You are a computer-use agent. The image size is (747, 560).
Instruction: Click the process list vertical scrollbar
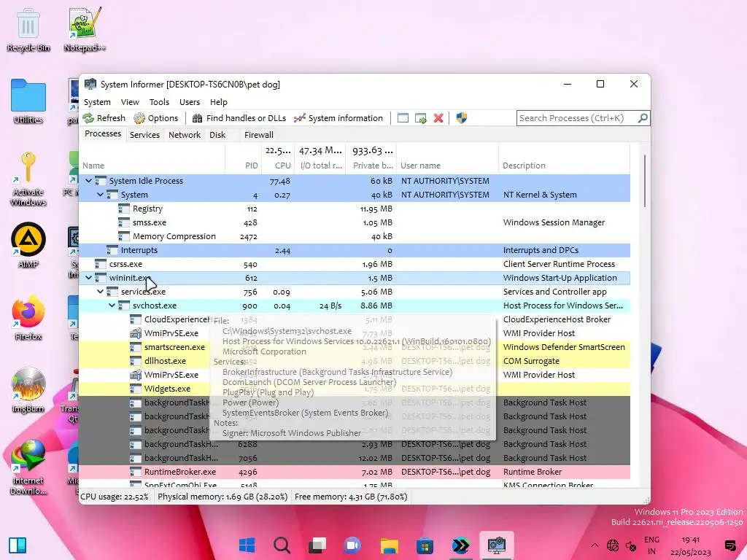tap(645, 181)
